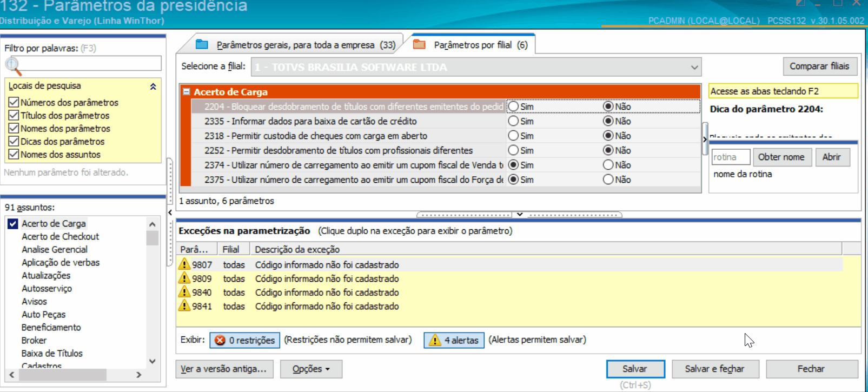
Task: Select Beneficiamento subject
Action: (x=51, y=327)
